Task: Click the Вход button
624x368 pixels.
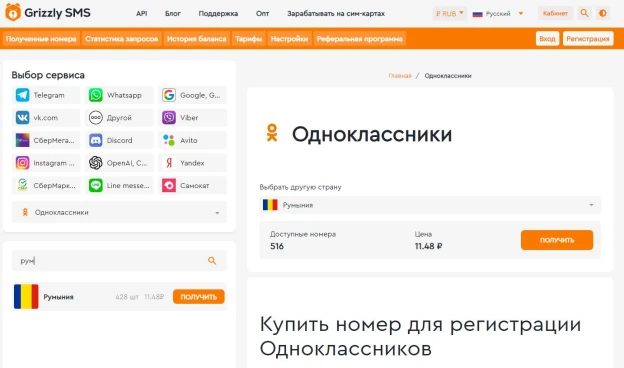Action: click(547, 39)
